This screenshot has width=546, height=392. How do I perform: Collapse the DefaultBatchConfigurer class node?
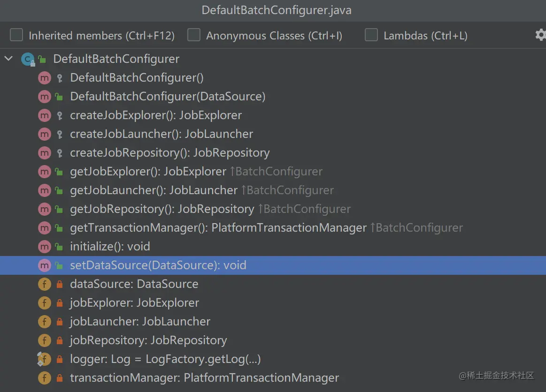tap(9, 59)
